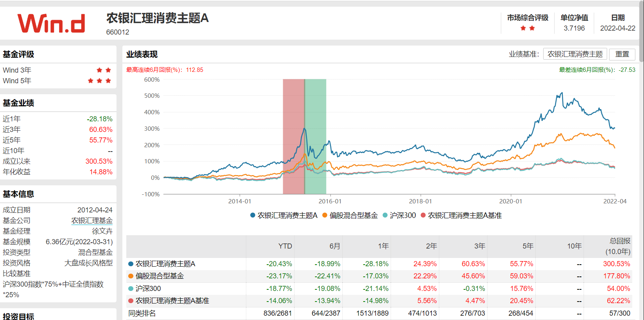Viewport: 644px width, 320px height.
Task: Click blue dot beside 农银汇理消费主题A table row
Action: point(131,264)
